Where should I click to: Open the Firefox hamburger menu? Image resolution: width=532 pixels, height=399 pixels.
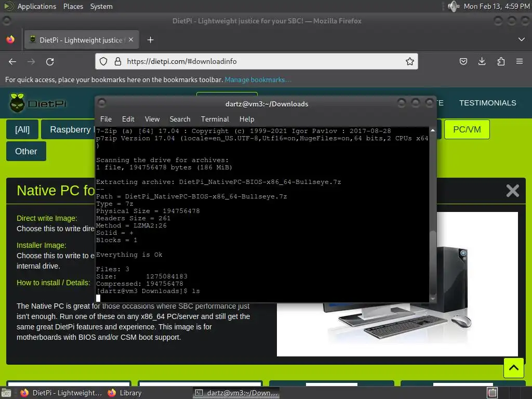pyautogui.click(x=520, y=61)
